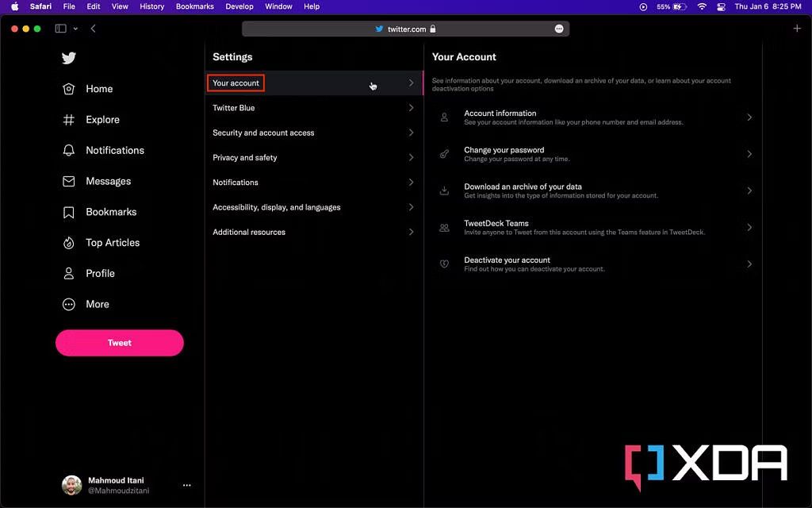The height and width of the screenshot is (508, 812).
Task: Expand Security and account access options
Action: tap(312, 133)
